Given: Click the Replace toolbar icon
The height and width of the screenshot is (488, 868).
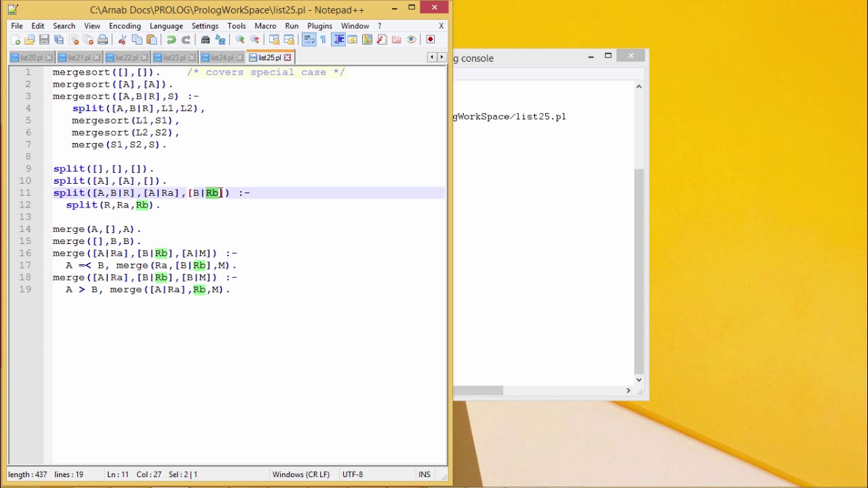Looking at the screenshot, I should (220, 40).
